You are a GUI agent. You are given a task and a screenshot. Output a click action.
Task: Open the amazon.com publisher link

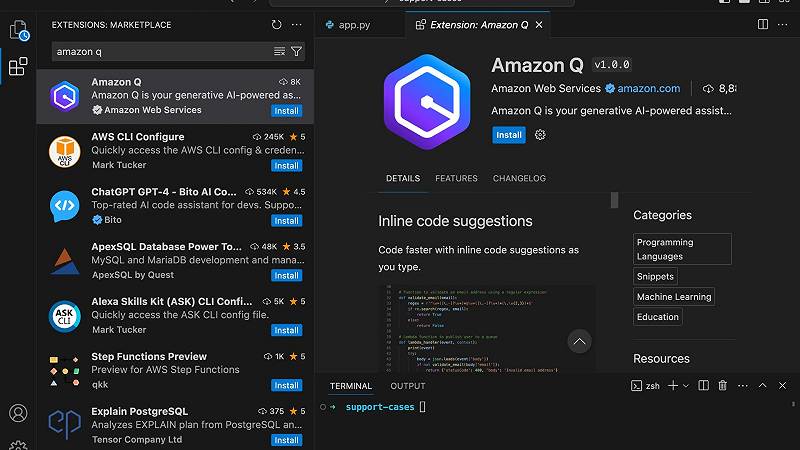coord(648,88)
